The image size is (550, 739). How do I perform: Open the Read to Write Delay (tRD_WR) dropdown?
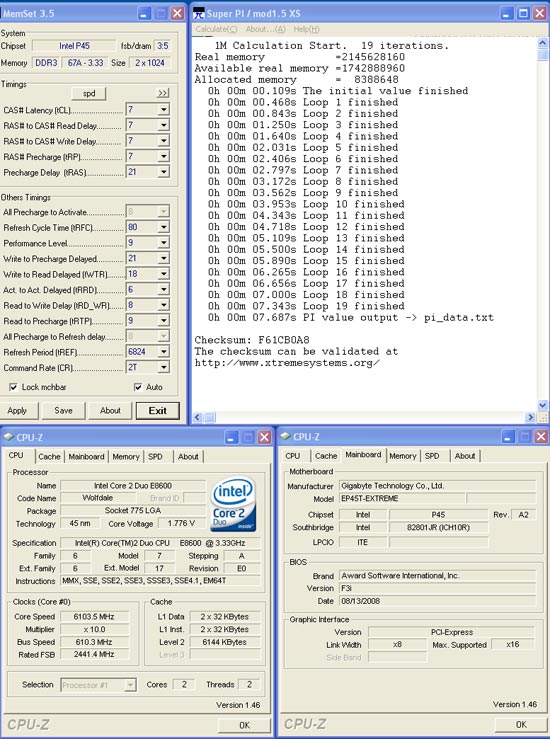click(164, 305)
